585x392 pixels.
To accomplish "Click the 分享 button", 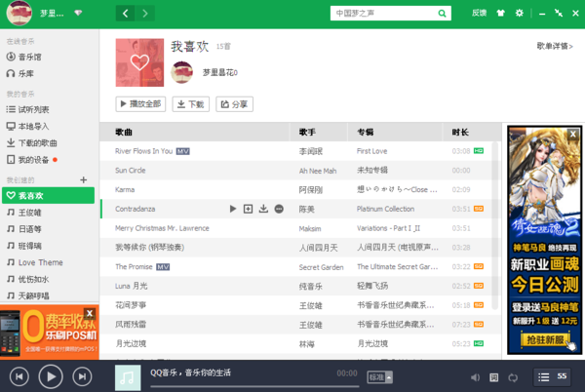I will 234,104.
